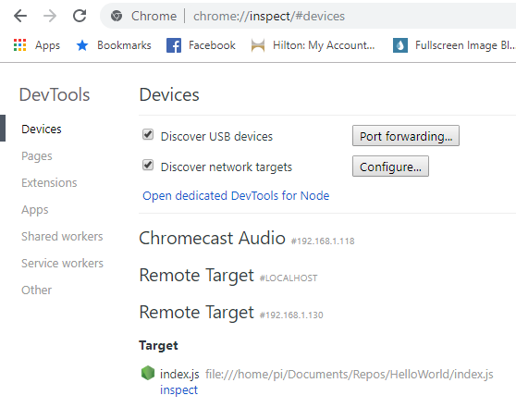Open Port forwarding settings
The image size is (516, 420).
tap(406, 136)
